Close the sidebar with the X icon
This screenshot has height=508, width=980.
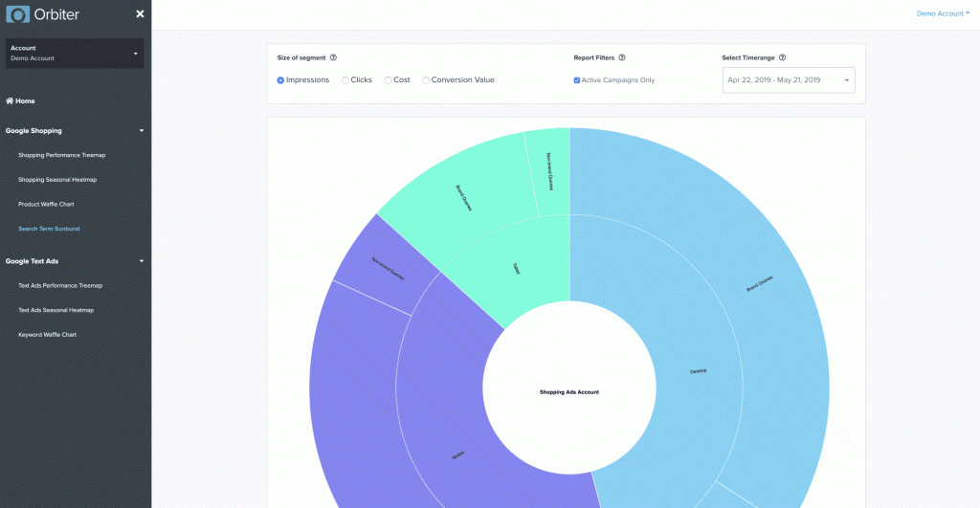click(x=140, y=13)
